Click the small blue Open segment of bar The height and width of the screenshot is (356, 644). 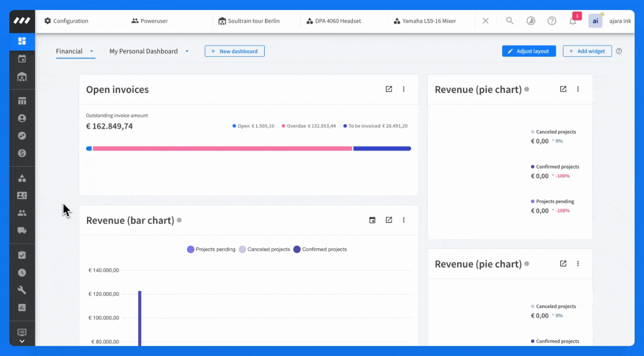click(x=89, y=148)
